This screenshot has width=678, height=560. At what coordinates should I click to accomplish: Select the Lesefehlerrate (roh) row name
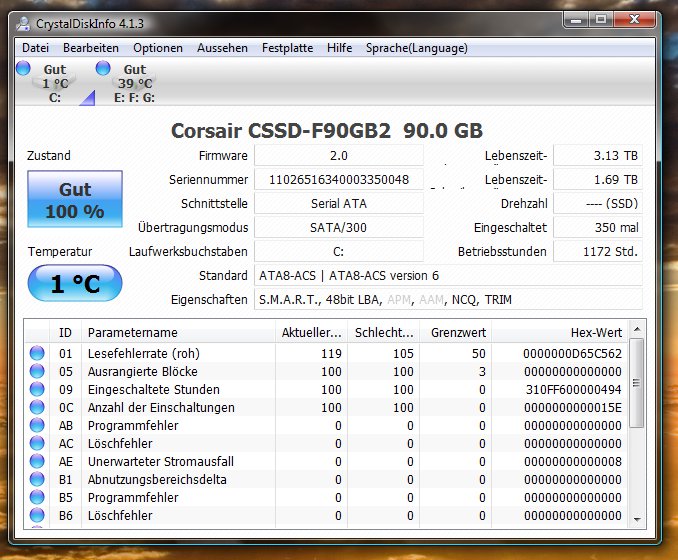point(144,353)
